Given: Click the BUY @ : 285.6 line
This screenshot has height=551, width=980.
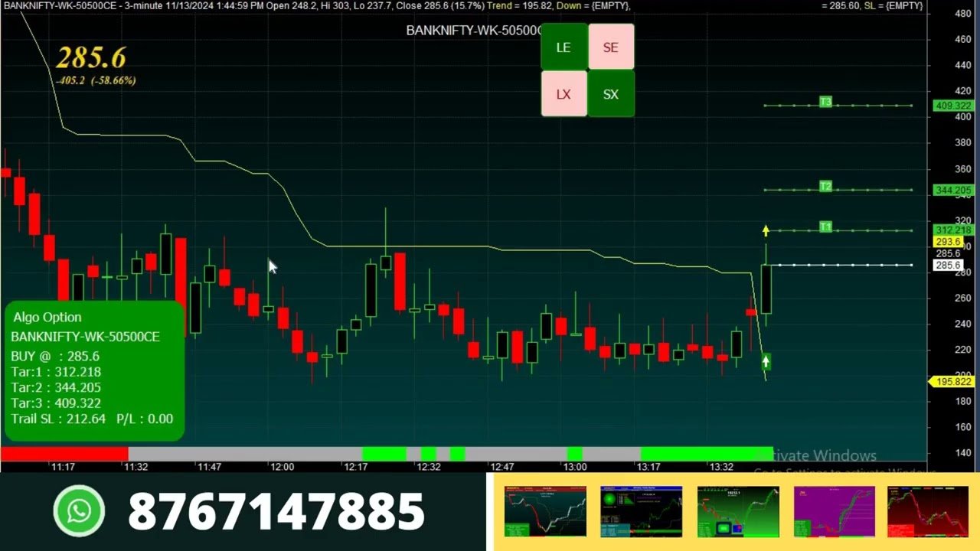Looking at the screenshot, I should click(55, 357).
